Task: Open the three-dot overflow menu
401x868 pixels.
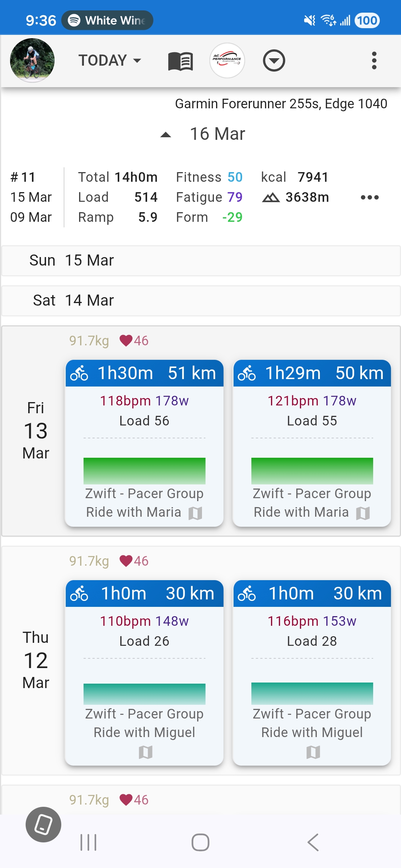Action: [x=374, y=60]
